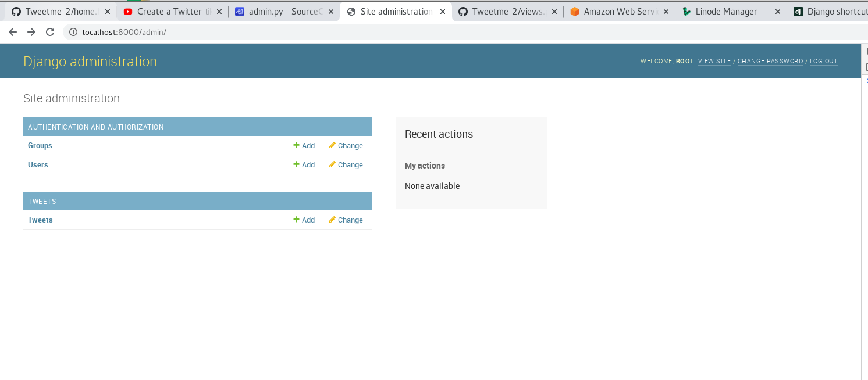Click the Django shortcuts tab favicon

[798, 12]
